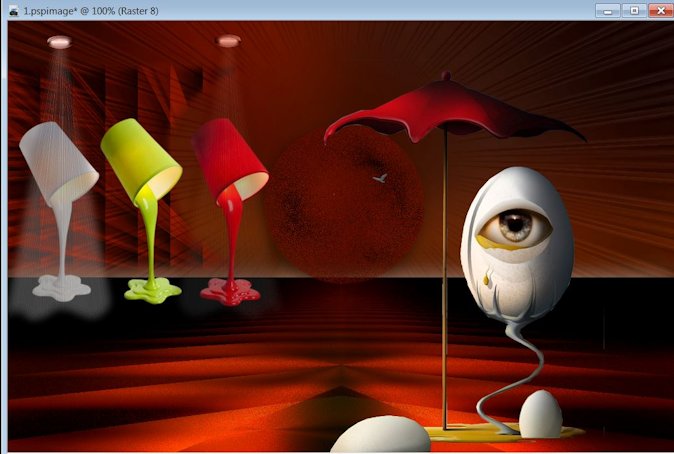Click the eye inside the large egg

click(515, 226)
